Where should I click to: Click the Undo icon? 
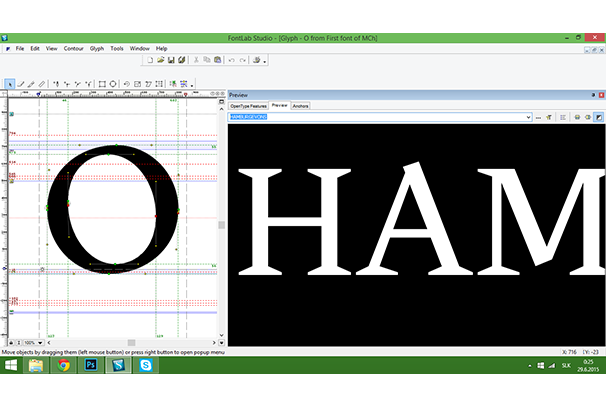[x=230, y=60]
